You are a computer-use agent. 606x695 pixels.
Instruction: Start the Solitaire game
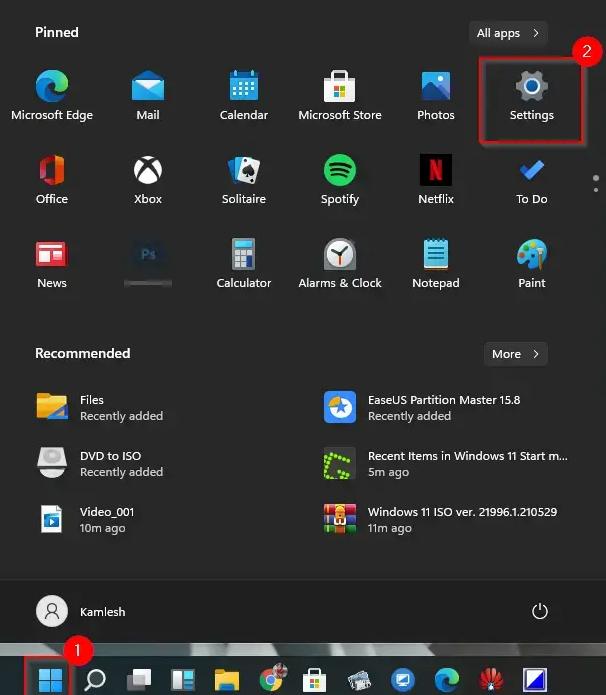pos(243,179)
